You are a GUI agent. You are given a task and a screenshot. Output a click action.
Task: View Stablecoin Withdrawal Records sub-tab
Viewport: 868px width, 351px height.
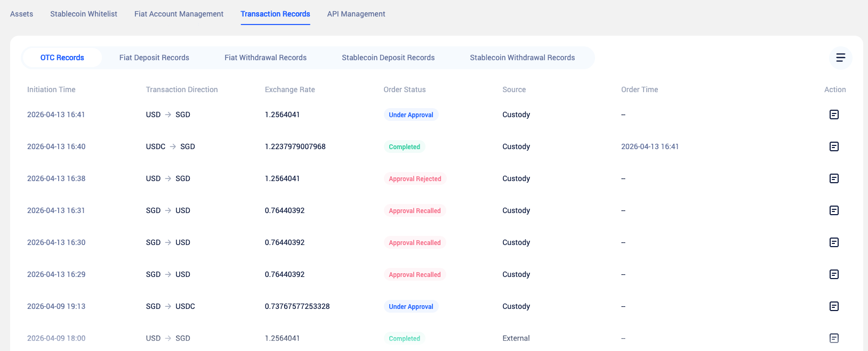pos(522,58)
